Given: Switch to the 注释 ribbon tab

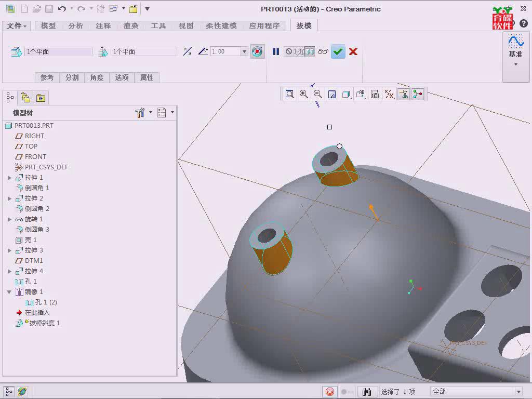Looking at the screenshot, I should [x=103, y=26].
